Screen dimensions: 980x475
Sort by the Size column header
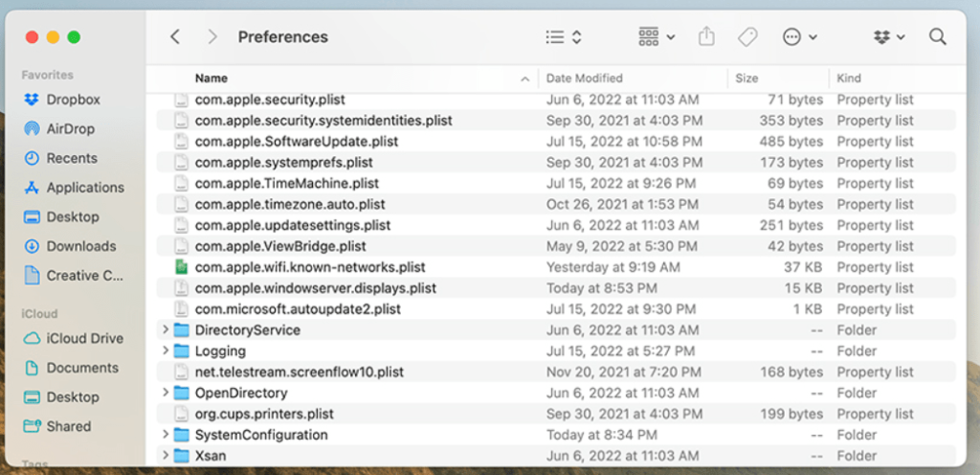[x=746, y=79]
